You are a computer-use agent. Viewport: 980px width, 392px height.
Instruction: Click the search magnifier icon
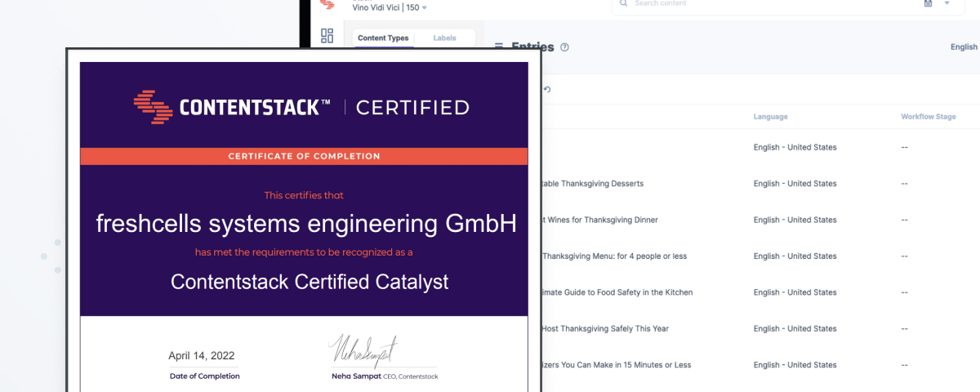click(x=624, y=3)
